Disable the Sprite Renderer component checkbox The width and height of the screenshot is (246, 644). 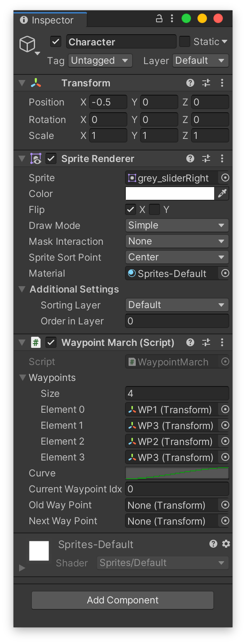click(x=51, y=158)
